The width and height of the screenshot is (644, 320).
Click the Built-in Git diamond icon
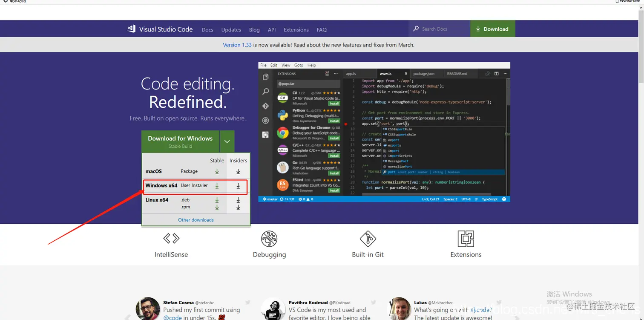point(368,239)
